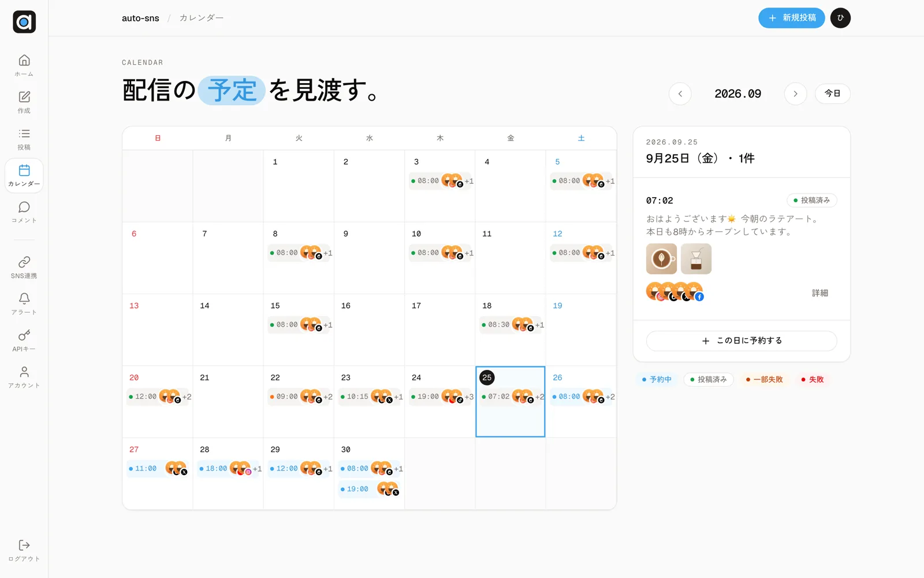The height and width of the screenshot is (578, 924).
Task: Open the 10:15 post on the 23rd
Action: click(370, 397)
